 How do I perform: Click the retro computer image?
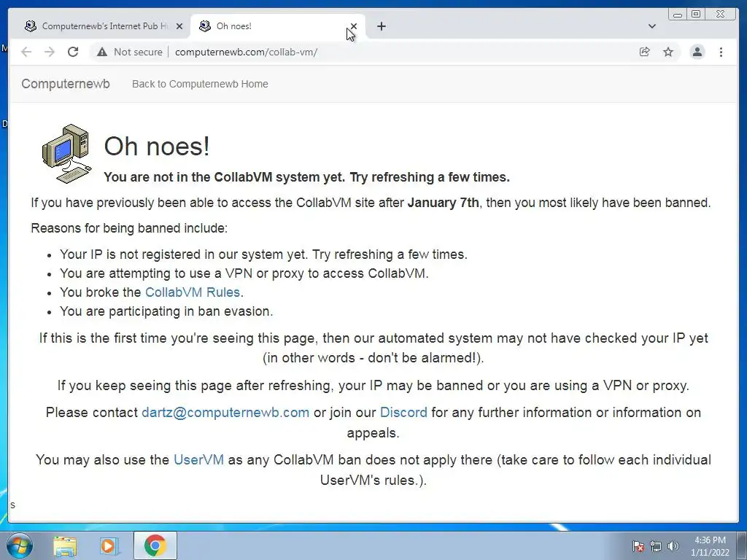(x=66, y=153)
